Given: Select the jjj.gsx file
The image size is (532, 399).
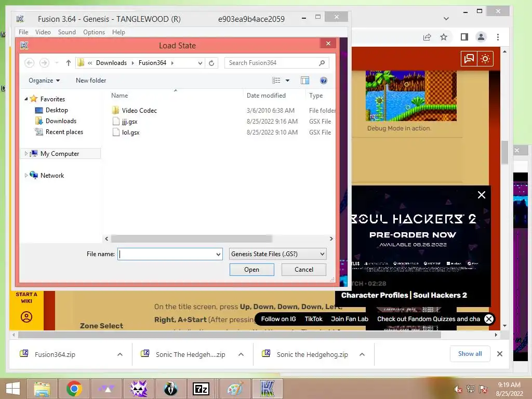Looking at the screenshot, I should pyautogui.click(x=129, y=122).
